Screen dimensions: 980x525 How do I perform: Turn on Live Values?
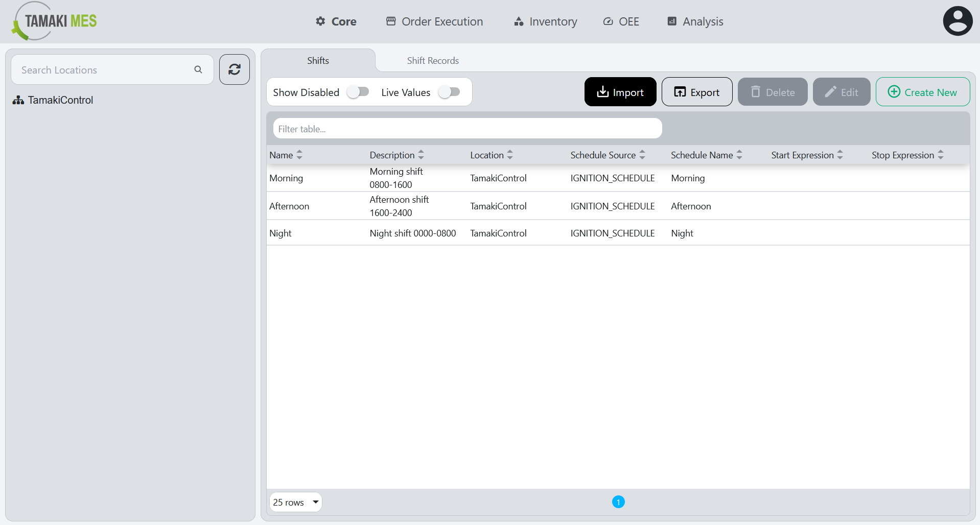point(449,91)
